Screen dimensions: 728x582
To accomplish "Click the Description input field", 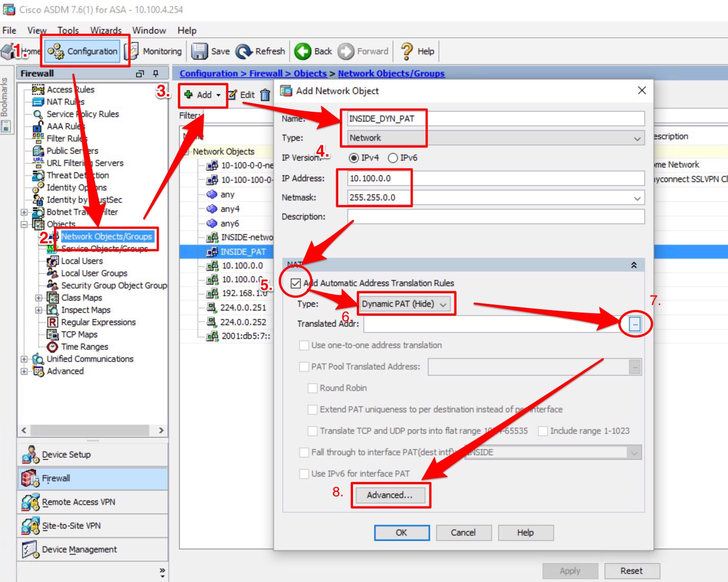I will 495,217.
